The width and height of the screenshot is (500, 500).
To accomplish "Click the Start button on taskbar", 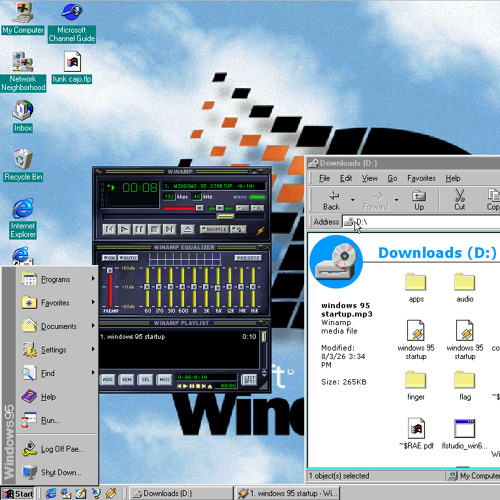I will pos(18,493).
